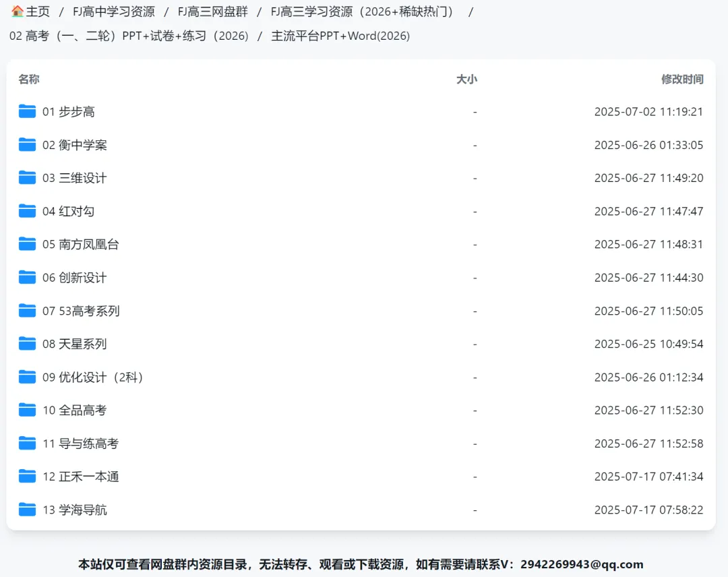728x577 pixels.
Task: Click 主页 in the breadcrumb trail
Action: click(36, 11)
